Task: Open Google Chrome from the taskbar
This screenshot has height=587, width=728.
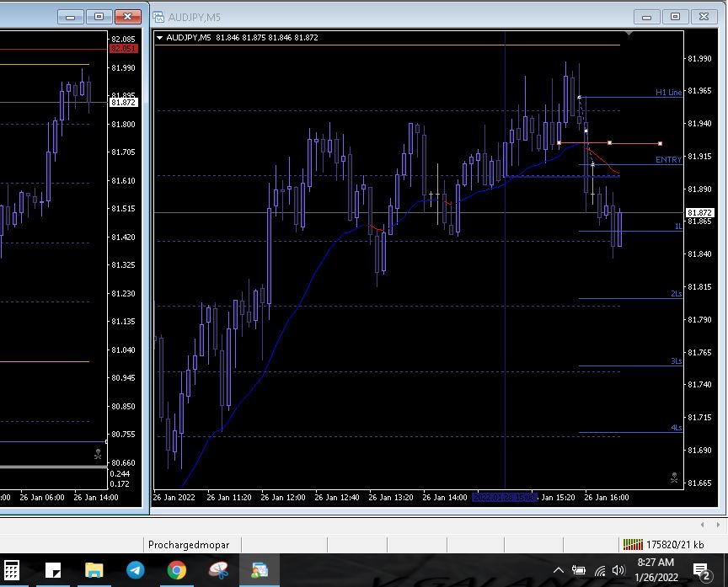Action: tap(176, 570)
